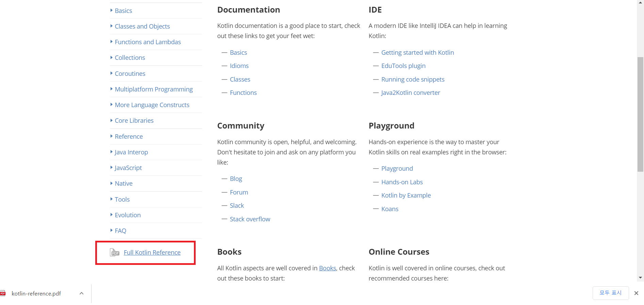This screenshot has height=305, width=644.
Task: Open the Evolution sidebar item
Action: [128, 215]
